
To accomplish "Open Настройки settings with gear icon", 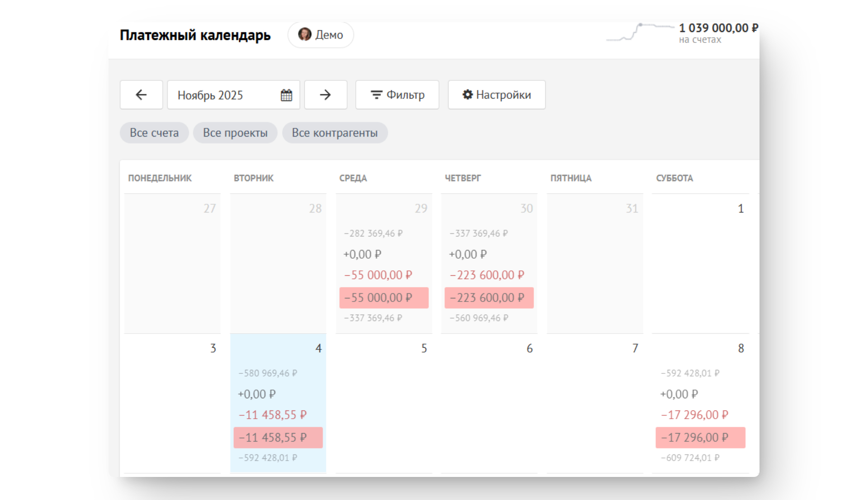I will 496,95.
